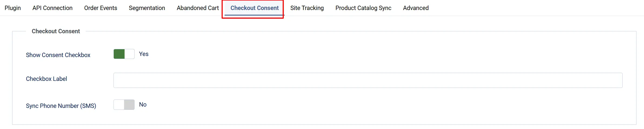Select the Order Events tab

(101, 8)
